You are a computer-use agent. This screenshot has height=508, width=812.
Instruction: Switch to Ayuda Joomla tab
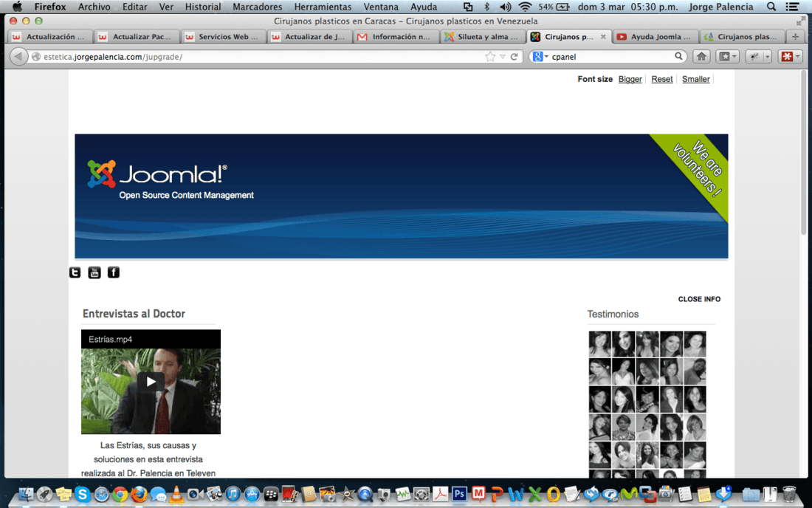(655, 37)
